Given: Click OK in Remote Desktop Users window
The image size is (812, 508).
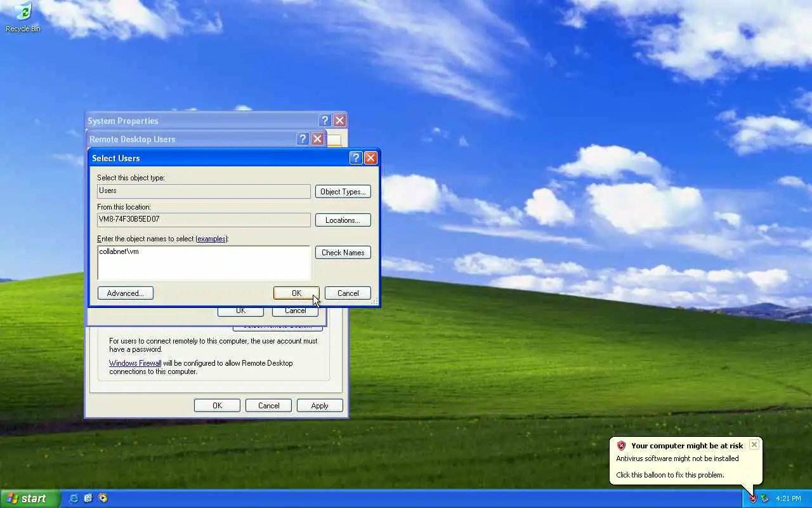Looking at the screenshot, I should 240,311.
